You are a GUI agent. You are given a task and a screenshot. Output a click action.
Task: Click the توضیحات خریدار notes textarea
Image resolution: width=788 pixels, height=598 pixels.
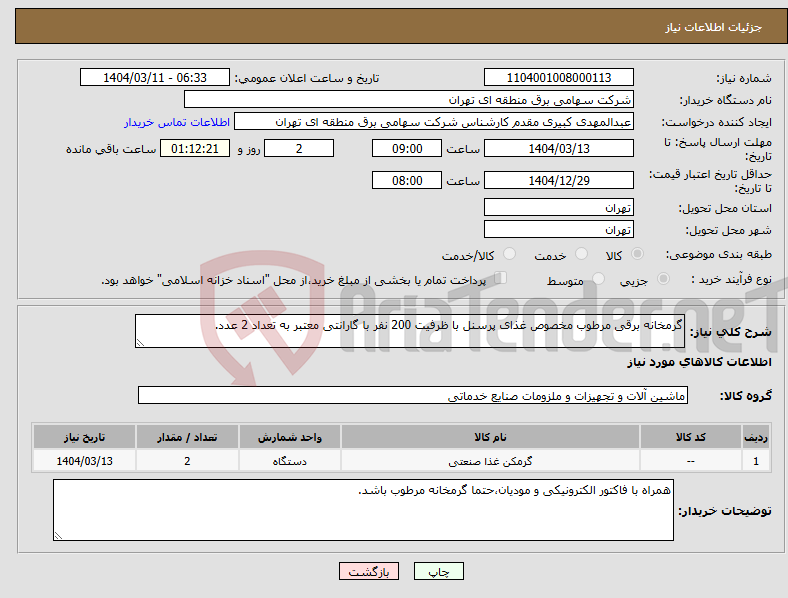(x=363, y=510)
